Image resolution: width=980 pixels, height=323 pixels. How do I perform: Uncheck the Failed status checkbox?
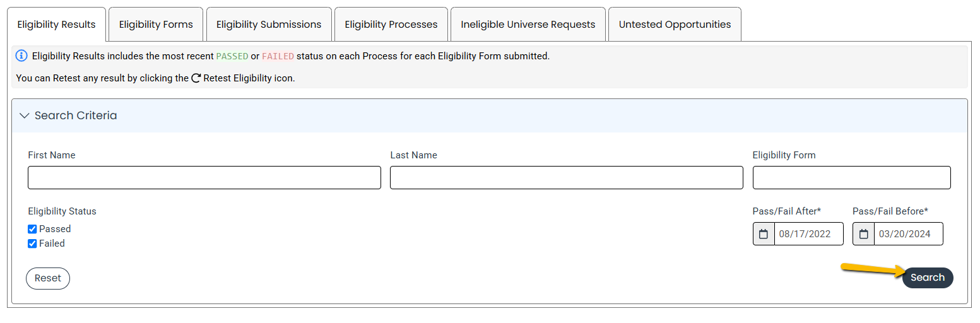click(x=32, y=244)
